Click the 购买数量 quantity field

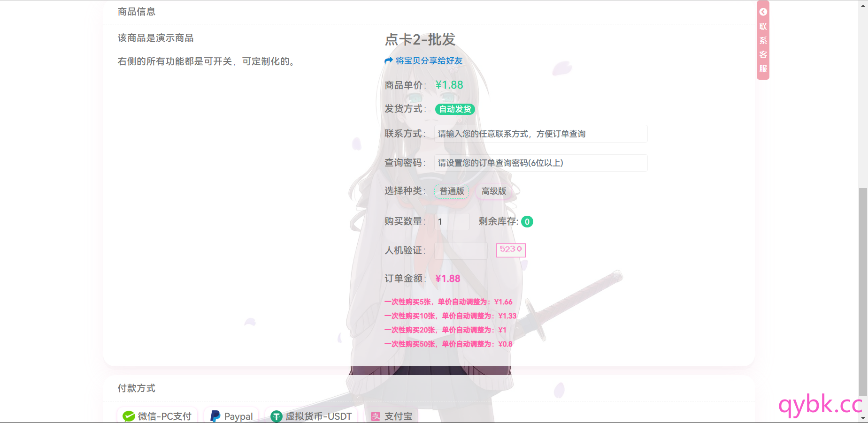pyautogui.click(x=452, y=221)
